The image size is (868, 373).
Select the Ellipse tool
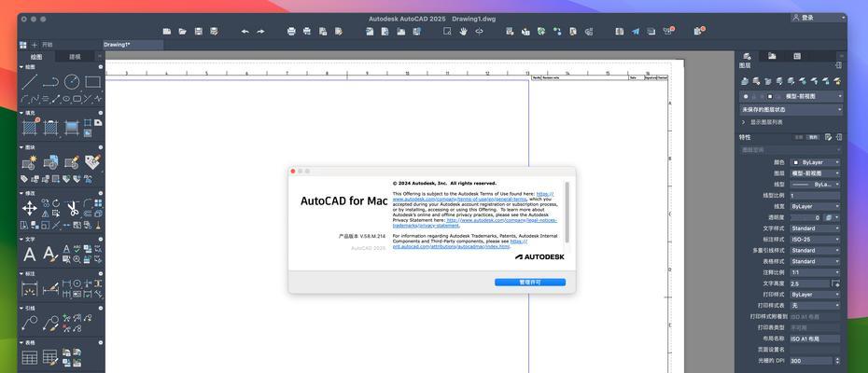(66, 99)
